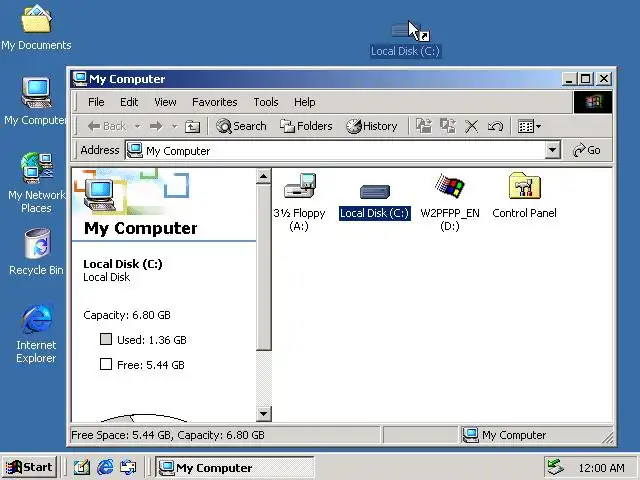The width and height of the screenshot is (640, 480).
Task: Show the Folders pane from toolbar
Action: (x=306, y=126)
